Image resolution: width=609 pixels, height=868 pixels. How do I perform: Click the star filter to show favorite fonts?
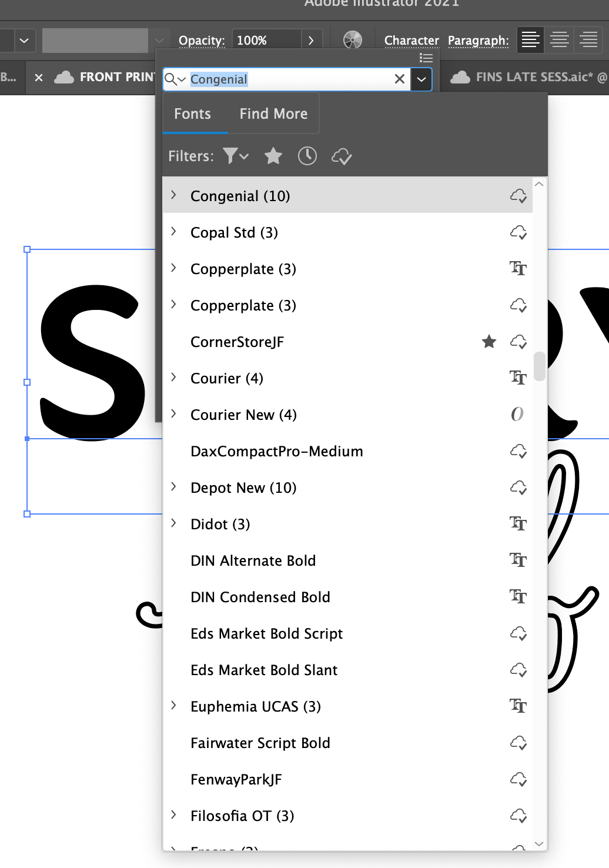[273, 156]
